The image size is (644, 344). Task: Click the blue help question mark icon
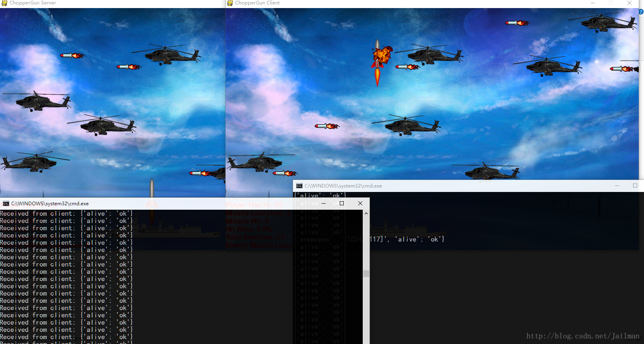coord(641,12)
